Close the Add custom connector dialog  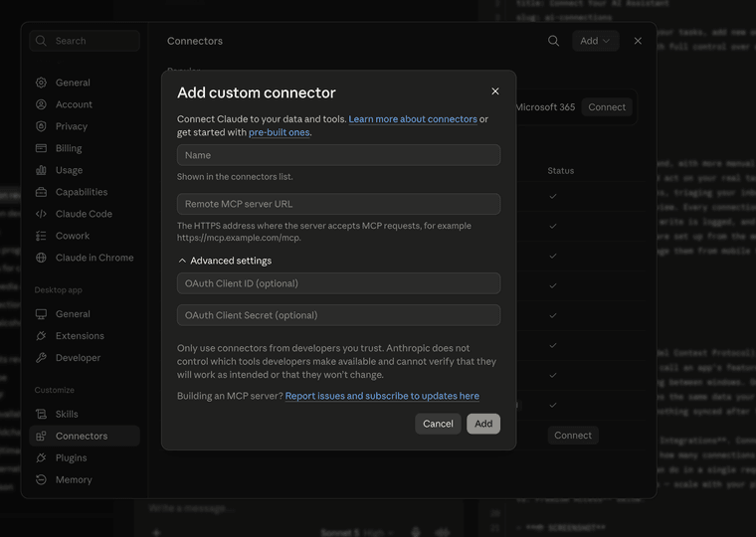(495, 91)
